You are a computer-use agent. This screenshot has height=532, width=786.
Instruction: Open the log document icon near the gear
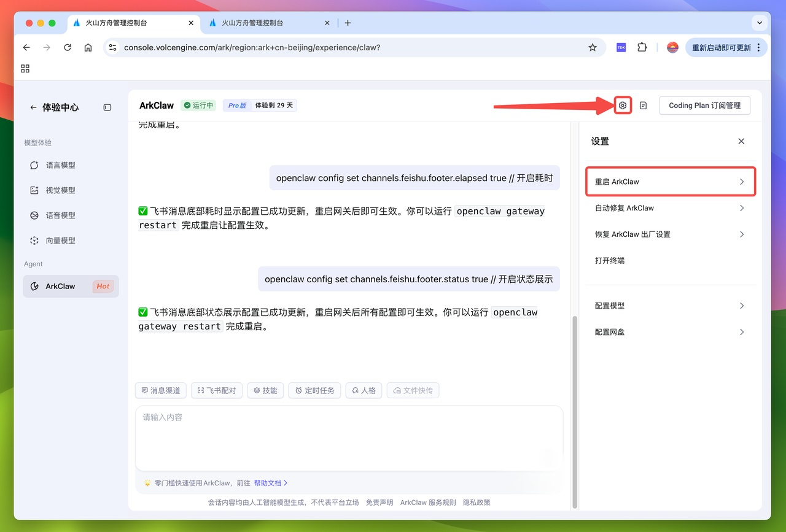pyautogui.click(x=643, y=105)
